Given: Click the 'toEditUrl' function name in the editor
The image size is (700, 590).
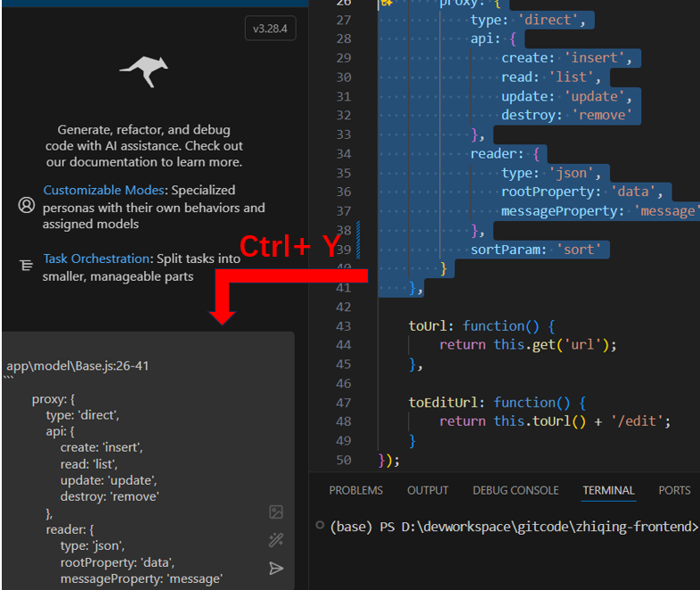Looking at the screenshot, I should [x=443, y=403].
